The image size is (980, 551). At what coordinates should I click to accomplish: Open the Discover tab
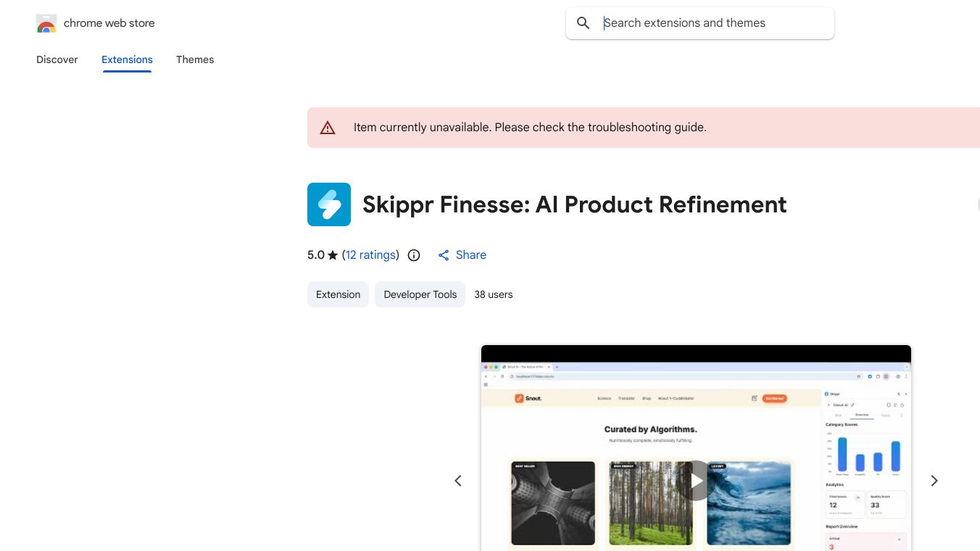tap(57, 59)
